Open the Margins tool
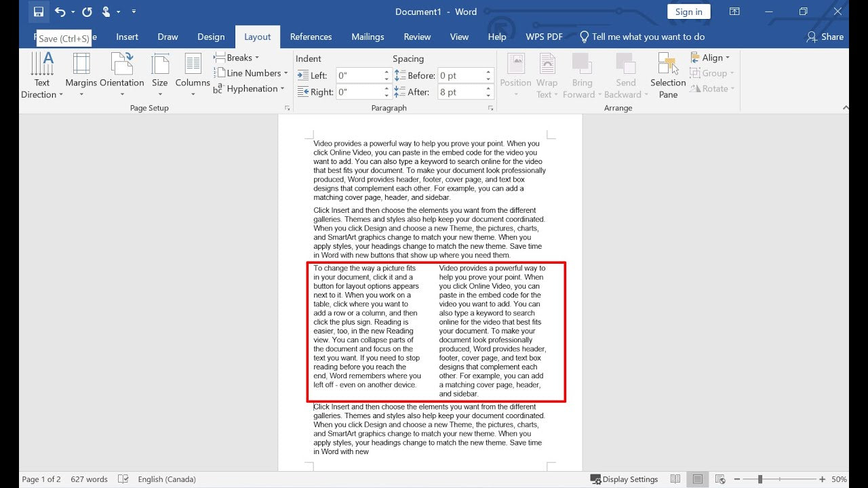Screen dimensions: 868x488 pos(81,73)
